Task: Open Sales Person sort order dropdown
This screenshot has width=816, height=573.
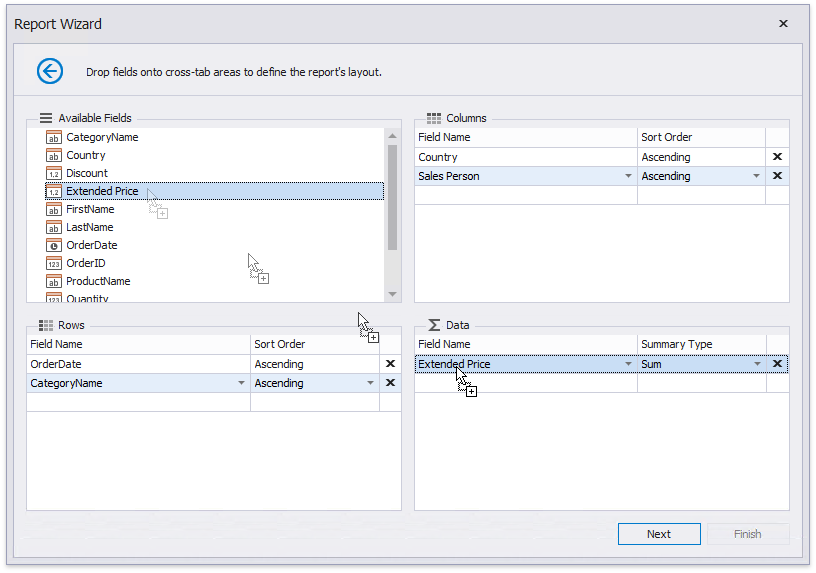Action: pyautogui.click(x=756, y=176)
